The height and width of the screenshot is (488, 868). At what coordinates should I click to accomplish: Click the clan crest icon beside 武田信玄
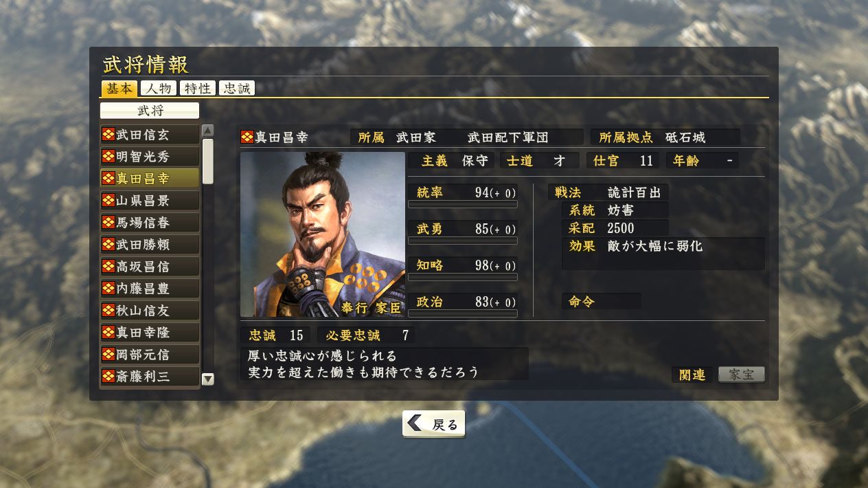[108, 135]
